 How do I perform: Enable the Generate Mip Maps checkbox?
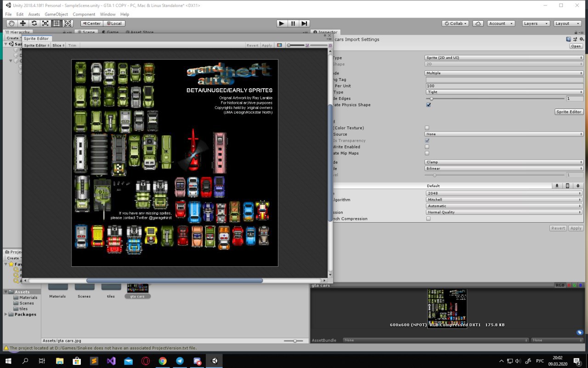(427, 153)
